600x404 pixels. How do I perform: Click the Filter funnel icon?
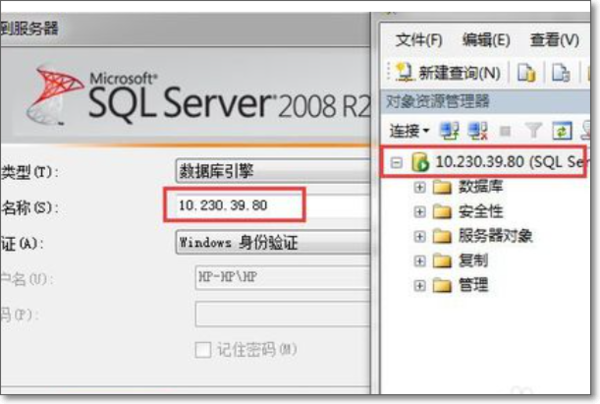533,131
